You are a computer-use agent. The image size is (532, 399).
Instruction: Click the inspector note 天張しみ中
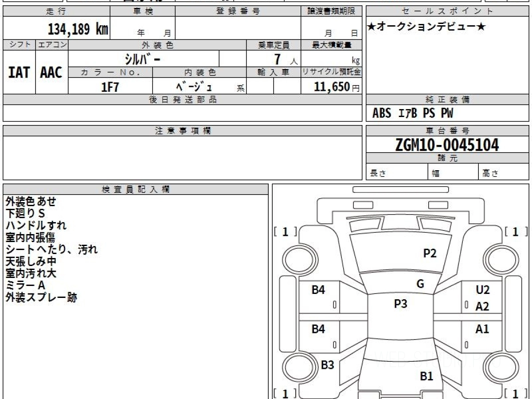(31, 261)
